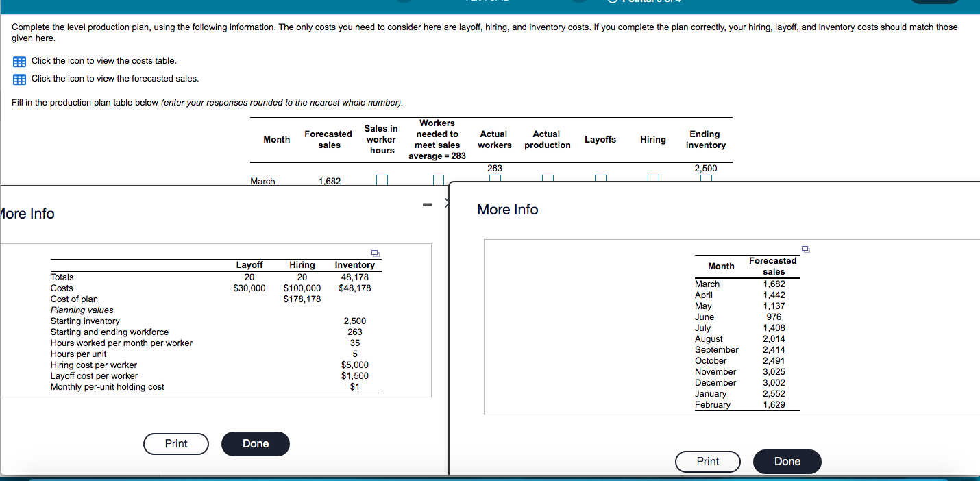Open the costs table icon
The height and width of the screenshot is (481, 980).
[x=19, y=62]
